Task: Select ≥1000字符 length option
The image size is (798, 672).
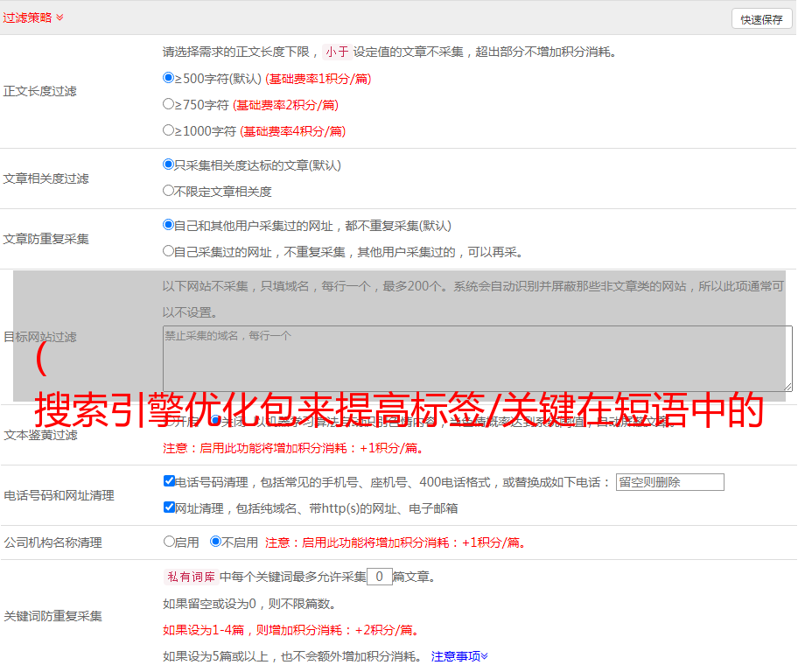Action: pyautogui.click(x=168, y=129)
